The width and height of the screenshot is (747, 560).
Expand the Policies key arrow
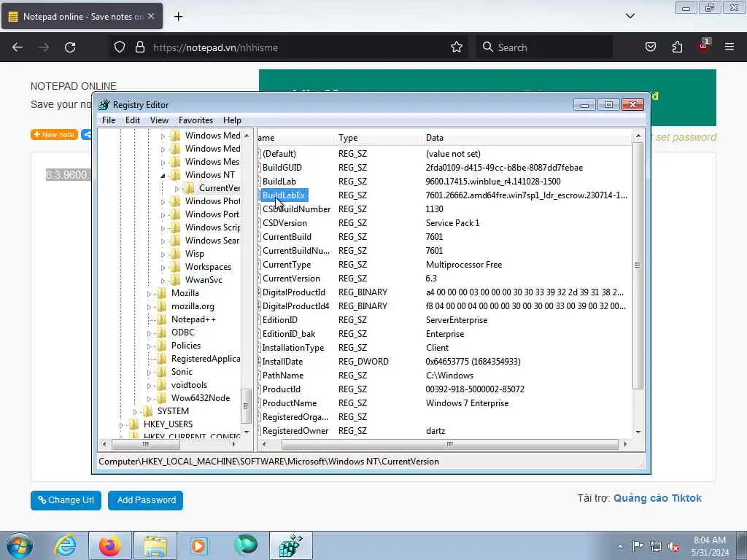(149, 346)
